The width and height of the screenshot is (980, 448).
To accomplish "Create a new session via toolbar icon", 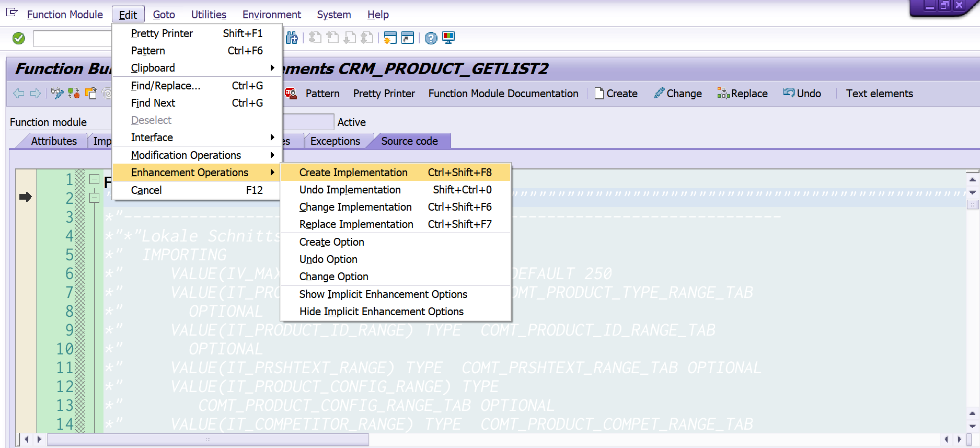I will (390, 38).
